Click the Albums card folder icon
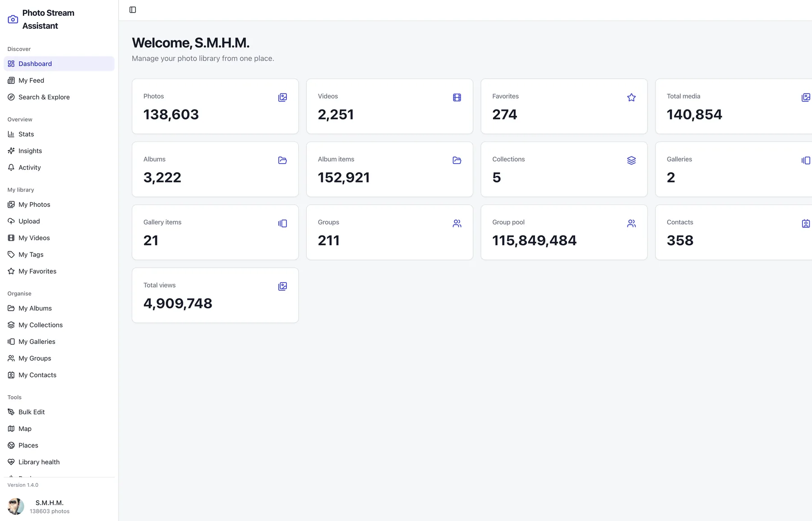The height and width of the screenshot is (521, 812). (282, 160)
